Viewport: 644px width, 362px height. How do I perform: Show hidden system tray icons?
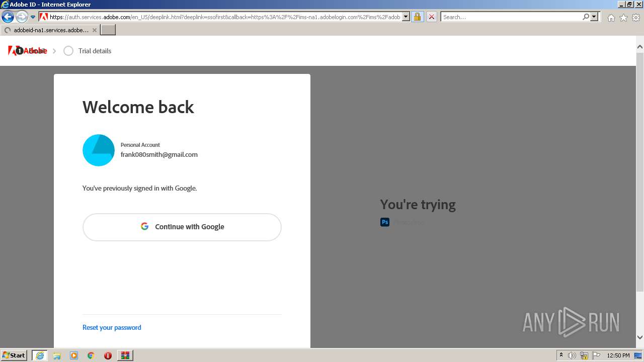(x=561, y=355)
